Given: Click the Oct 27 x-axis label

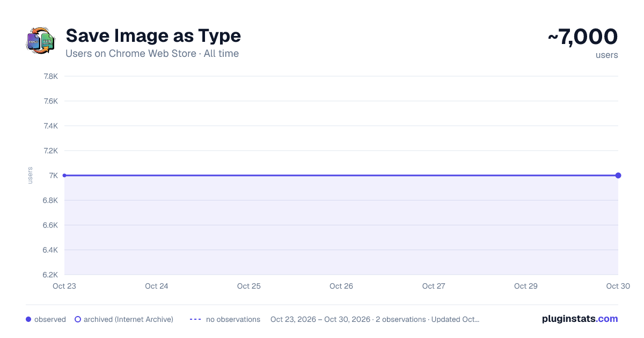Looking at the screenshot, I should pos(434,286).
